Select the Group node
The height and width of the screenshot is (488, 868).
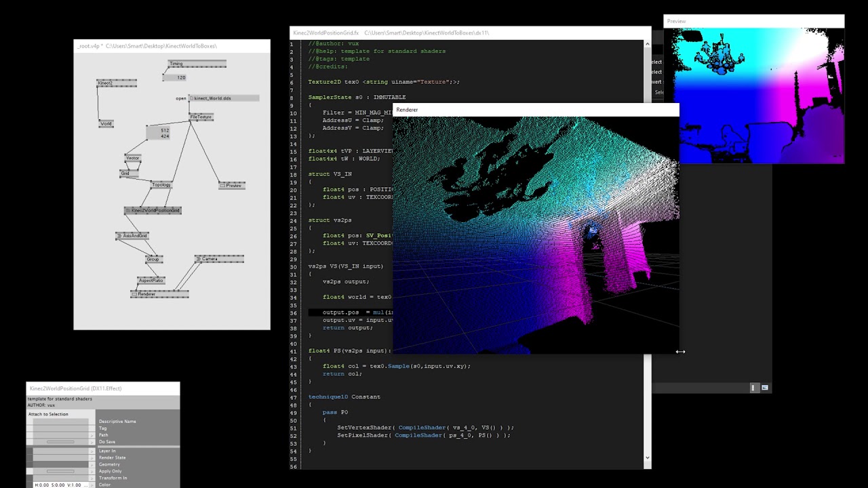tap(153, 259)
